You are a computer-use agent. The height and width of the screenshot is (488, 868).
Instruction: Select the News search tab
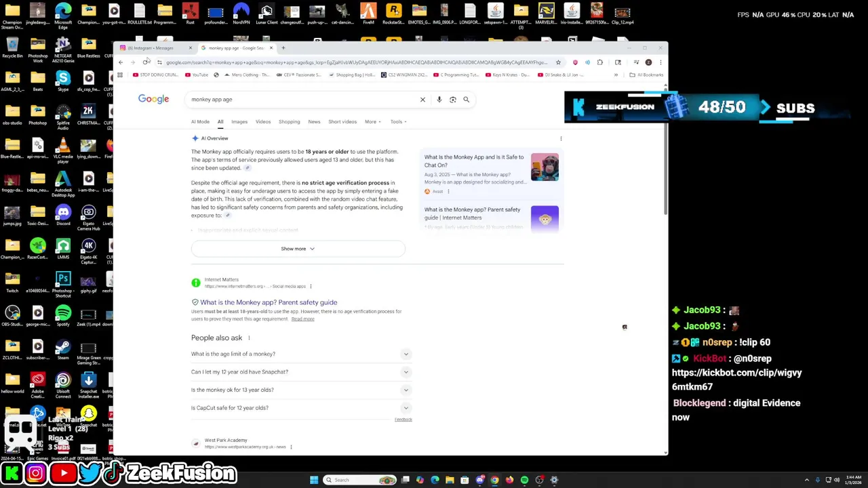coord(314,122)
